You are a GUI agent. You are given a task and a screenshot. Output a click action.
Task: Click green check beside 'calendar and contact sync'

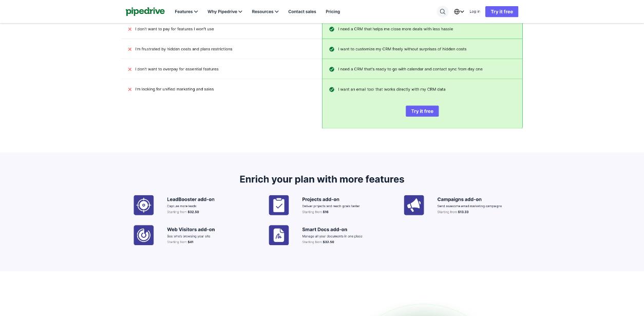[x=332, y=69]
